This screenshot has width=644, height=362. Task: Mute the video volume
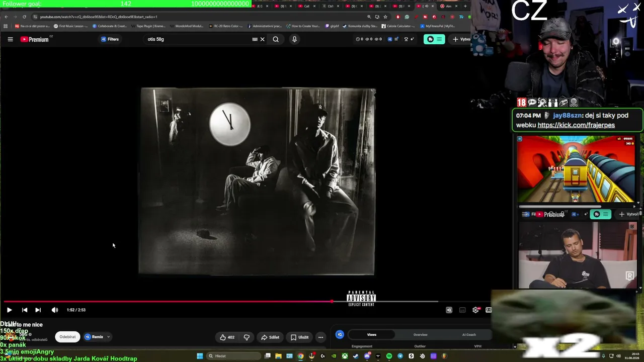[x=55, y=310]
